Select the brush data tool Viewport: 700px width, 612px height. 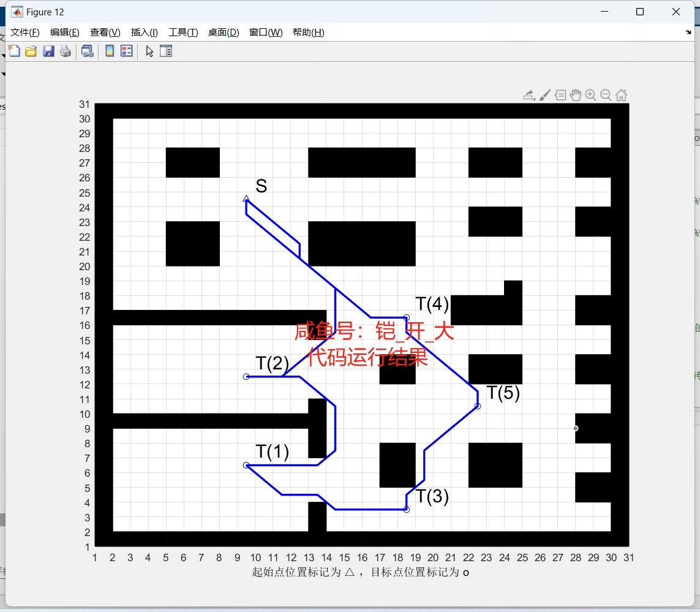click(544, 95)
